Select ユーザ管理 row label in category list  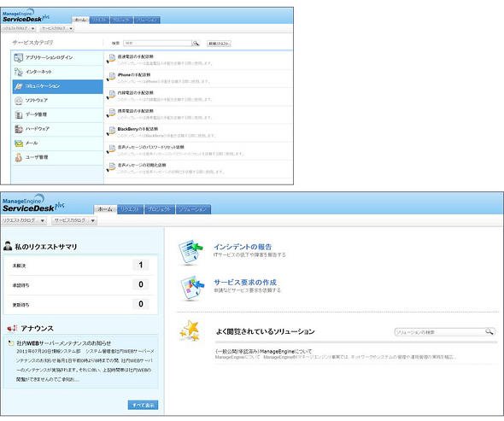pyautogui.click(x=37, y=157)
